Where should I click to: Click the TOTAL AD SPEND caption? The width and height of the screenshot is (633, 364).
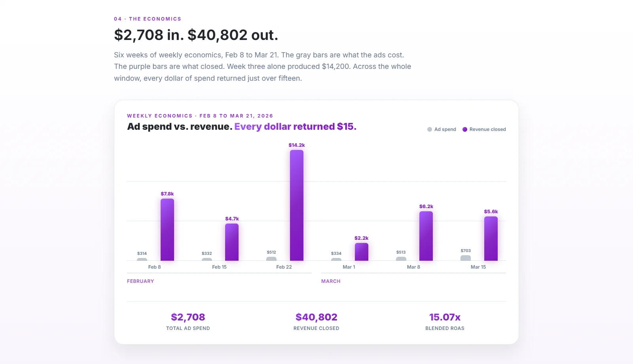188,328
